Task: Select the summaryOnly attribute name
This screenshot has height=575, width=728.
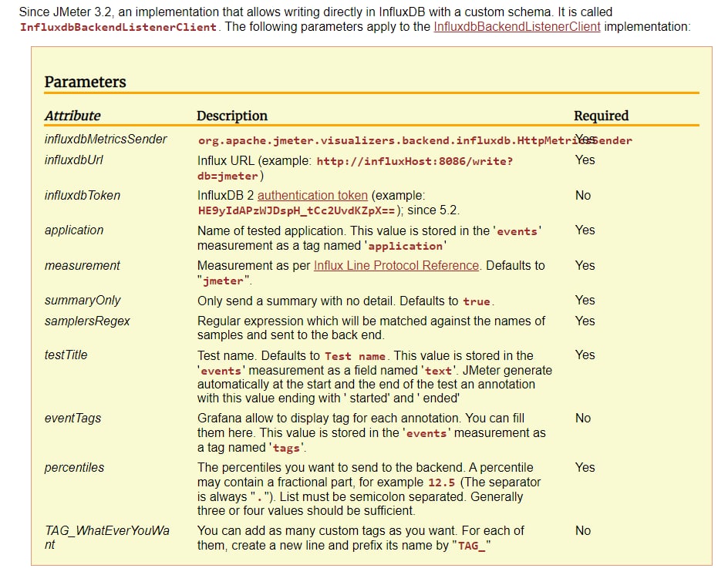Action: tap(83, 301)
